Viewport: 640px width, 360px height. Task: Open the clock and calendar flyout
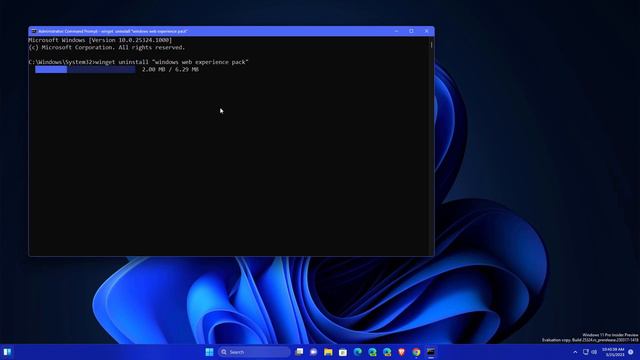613,352
